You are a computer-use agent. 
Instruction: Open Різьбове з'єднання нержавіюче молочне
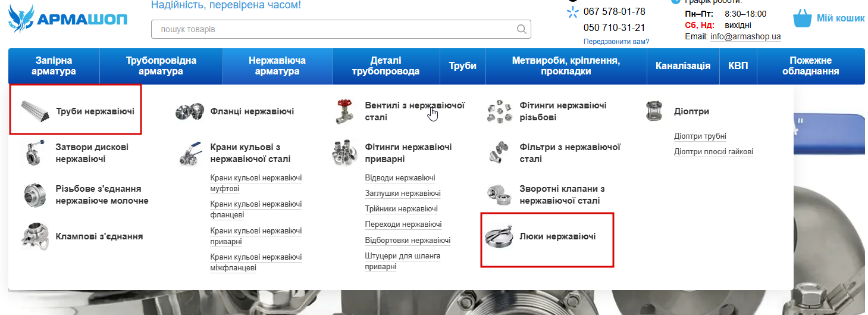point(102,195)
